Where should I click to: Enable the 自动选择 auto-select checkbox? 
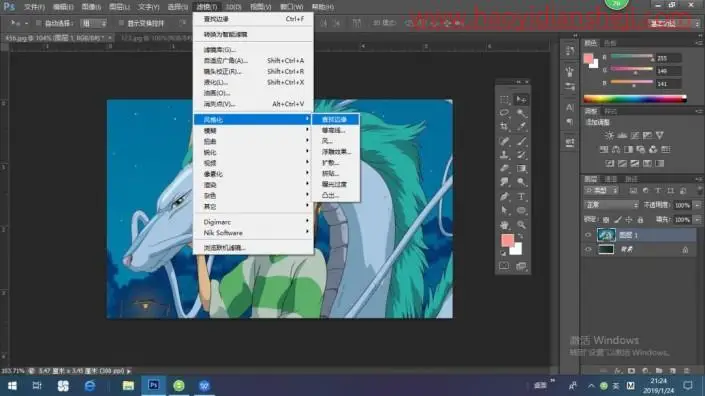click(x=38, y=23)
